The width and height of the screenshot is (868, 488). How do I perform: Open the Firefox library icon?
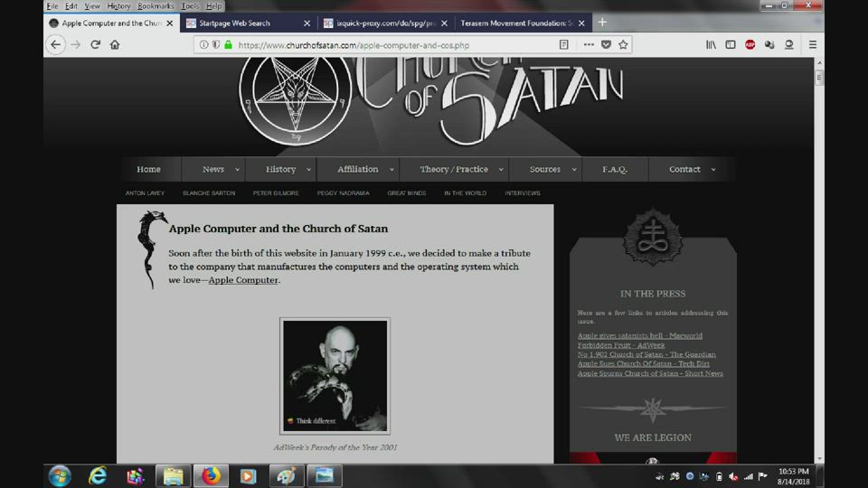[x=712, y=44]
